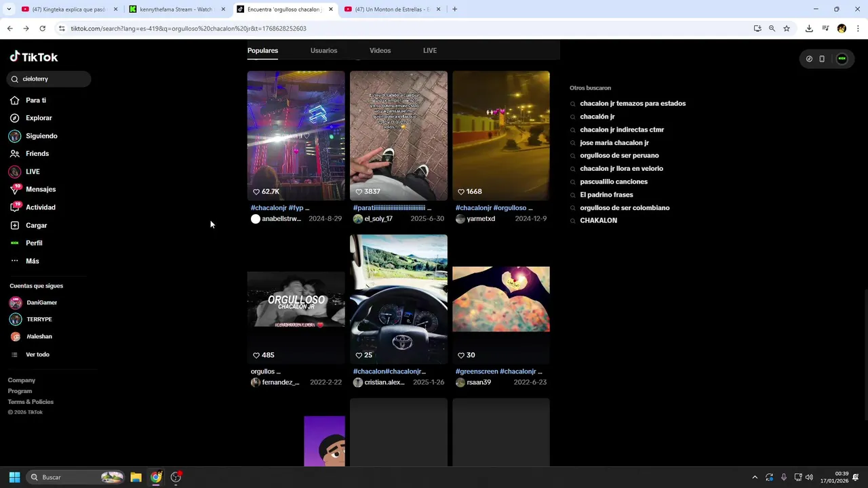
Task: Select the suggestion chacalón jr
Action: [597, 117]
